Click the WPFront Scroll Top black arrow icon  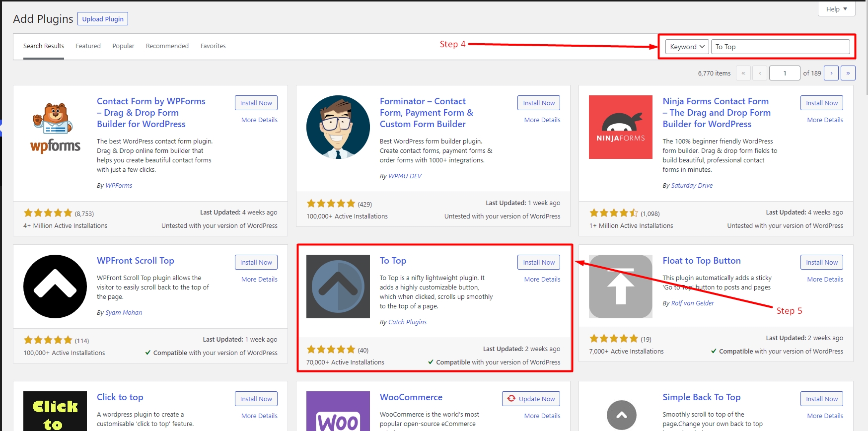[x=55, y=287]
